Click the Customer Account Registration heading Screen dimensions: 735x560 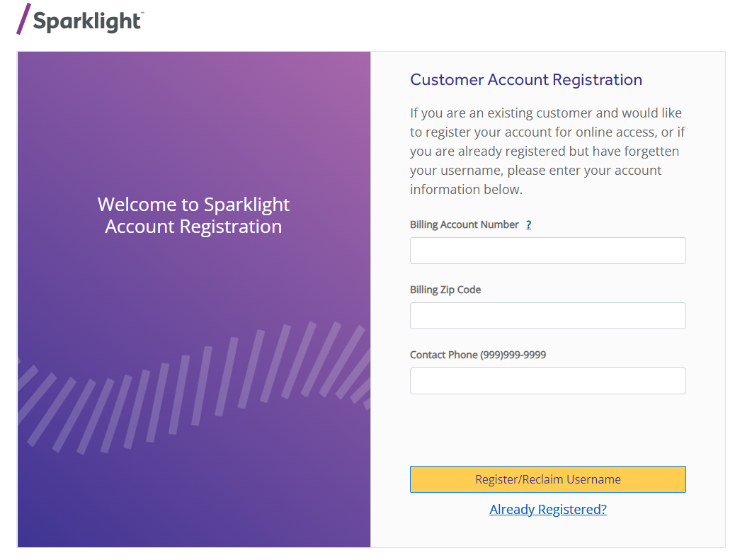click(x=526, y=80)
